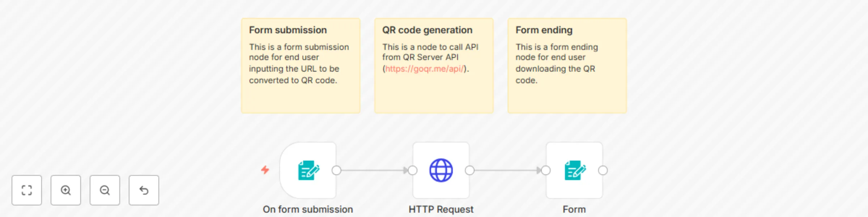Click the lightning trigger icon
The height and width of the screenshot is (217, 868).
pyautogui.click(x=265, y=169)
